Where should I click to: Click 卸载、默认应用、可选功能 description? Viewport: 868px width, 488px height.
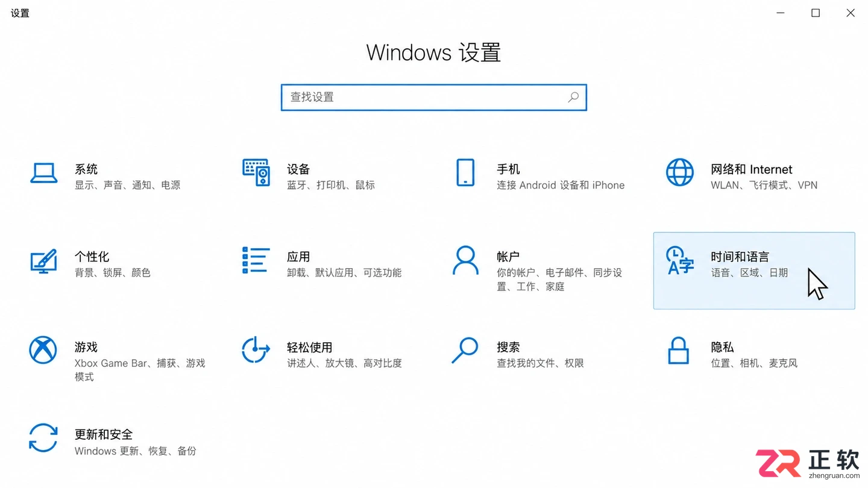(344, 273)
